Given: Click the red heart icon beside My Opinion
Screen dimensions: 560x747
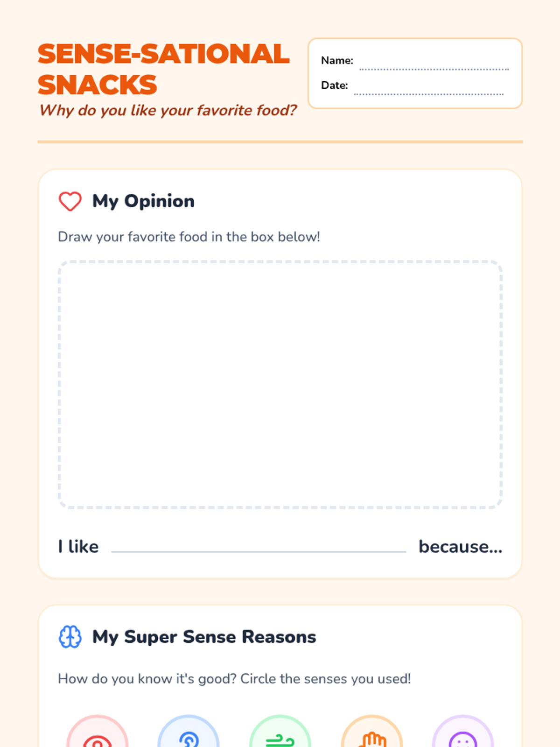Looking at the screenshot, I should coord(70,201).
